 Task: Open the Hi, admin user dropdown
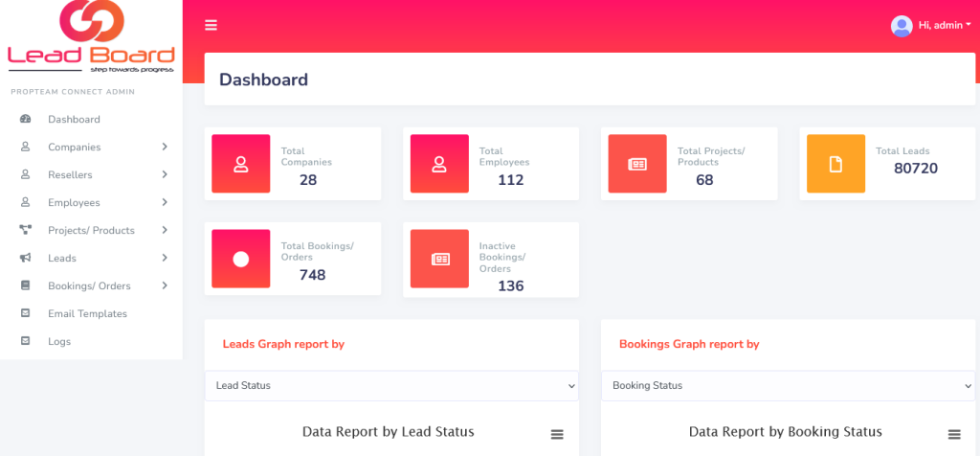click(x=944, y=26)
